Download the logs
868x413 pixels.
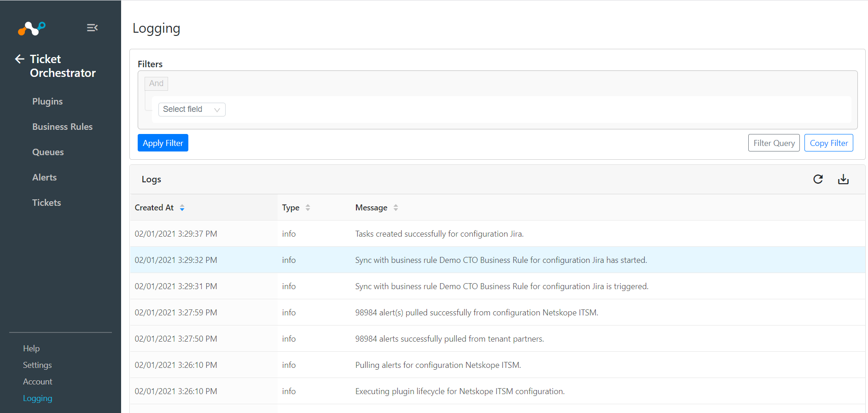843,179
